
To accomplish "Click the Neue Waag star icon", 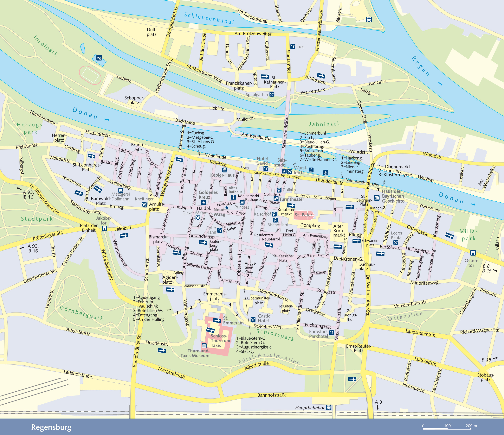I will coord(227,207).
